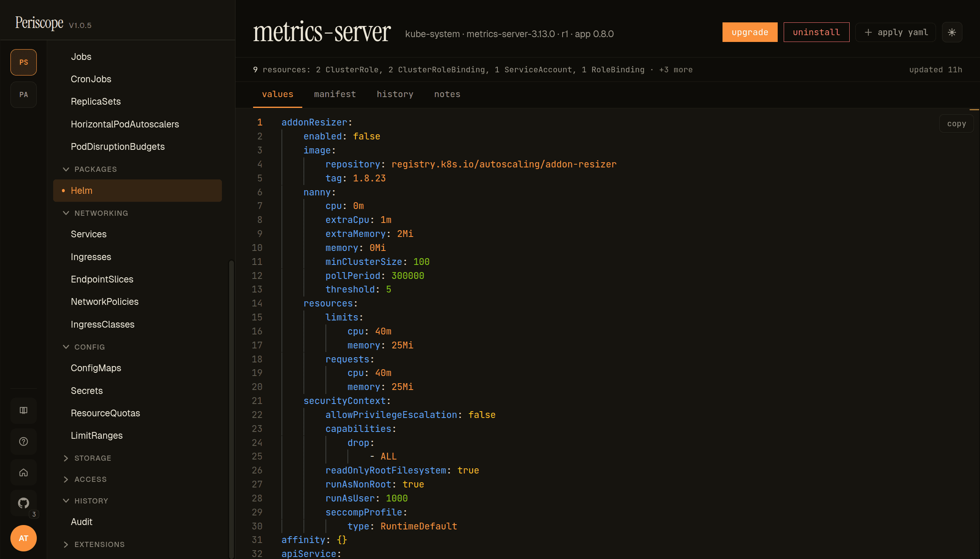Open the GitHub icon in left rail
The width and height of the screenshot is (980, 559).
24,503
